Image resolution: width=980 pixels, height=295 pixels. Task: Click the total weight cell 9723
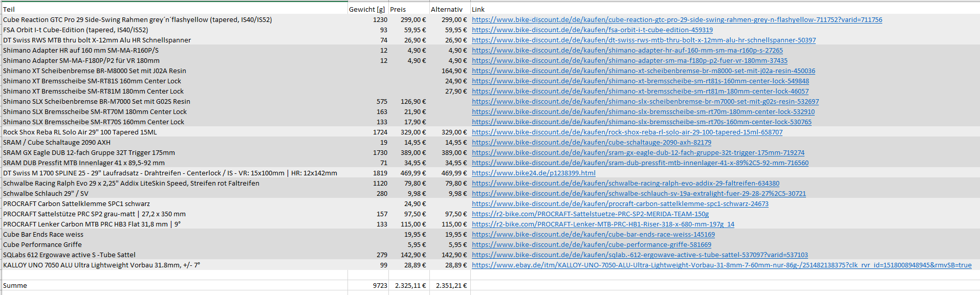(x=380, y=286)
